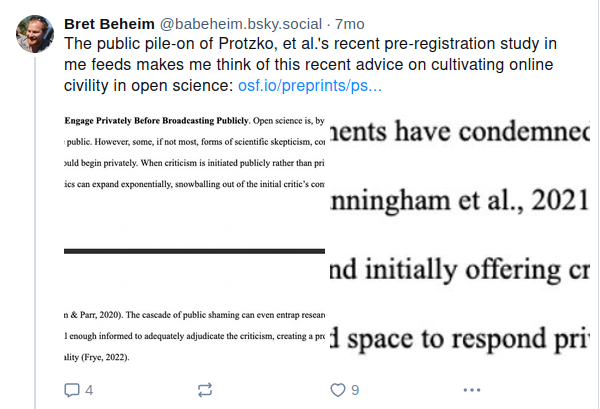Enlarge the right zoomed-text screenshot image

pos(460,239)
